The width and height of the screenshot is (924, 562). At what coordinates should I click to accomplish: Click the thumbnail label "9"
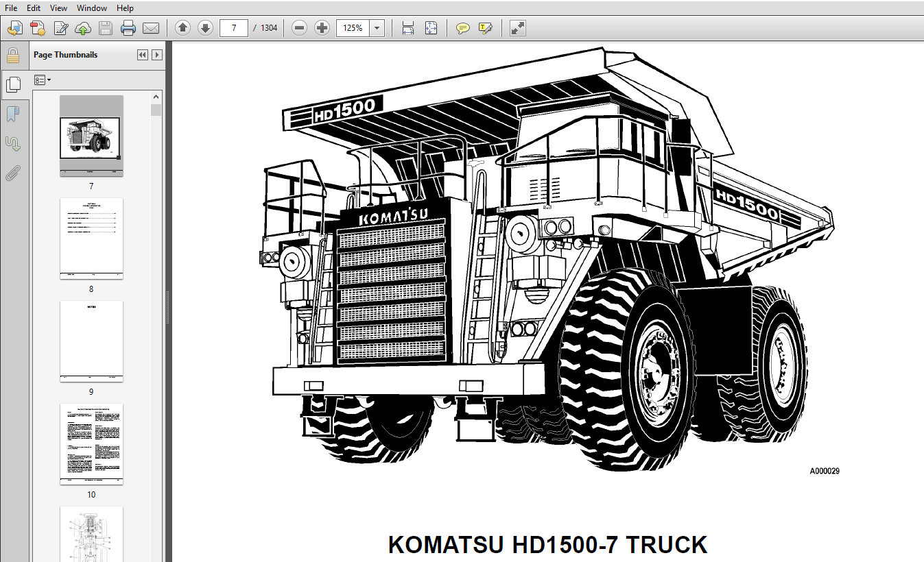click(x=91, y=392)
